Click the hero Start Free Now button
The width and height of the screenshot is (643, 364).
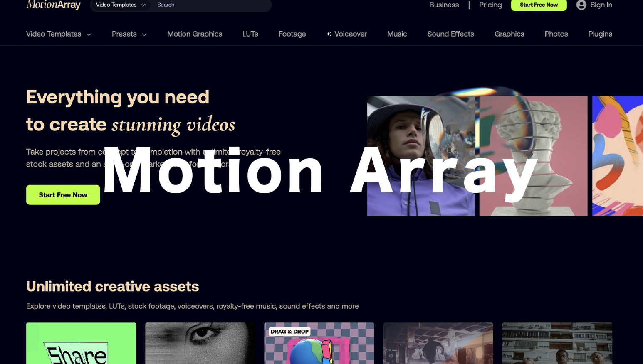63,195
